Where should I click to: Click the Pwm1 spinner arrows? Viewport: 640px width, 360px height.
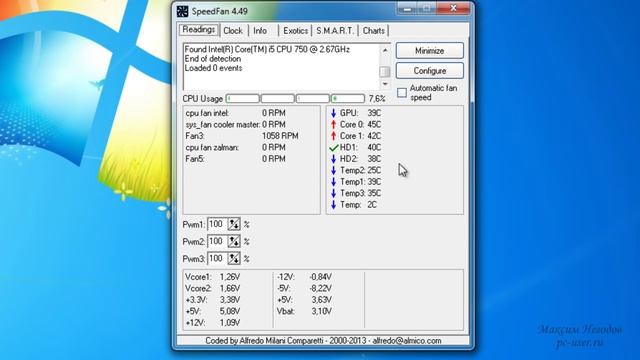pyautogui.click(x=234, y=224)
